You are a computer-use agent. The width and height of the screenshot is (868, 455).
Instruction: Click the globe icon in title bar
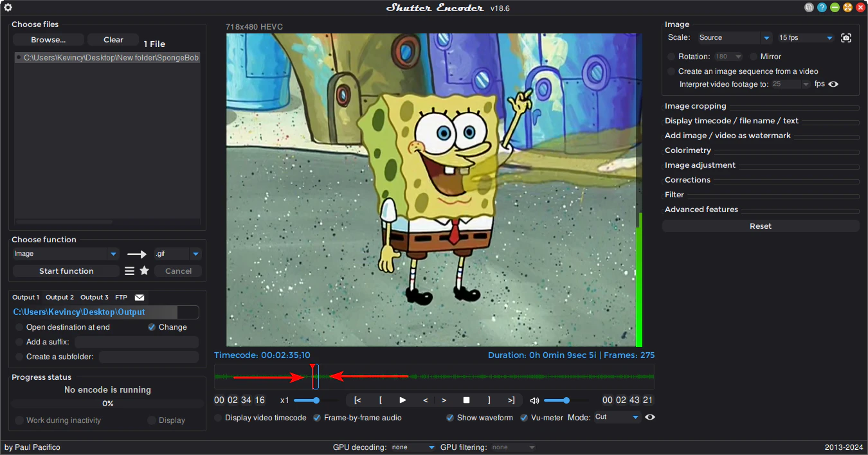coord(809,8)
